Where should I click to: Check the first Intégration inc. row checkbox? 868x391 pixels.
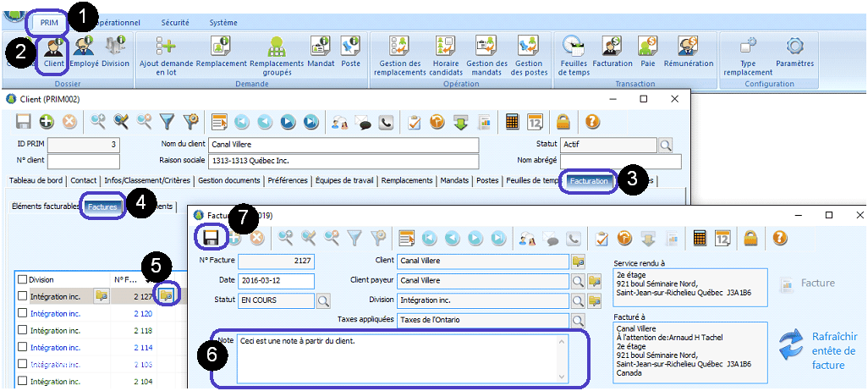(22, 295)
